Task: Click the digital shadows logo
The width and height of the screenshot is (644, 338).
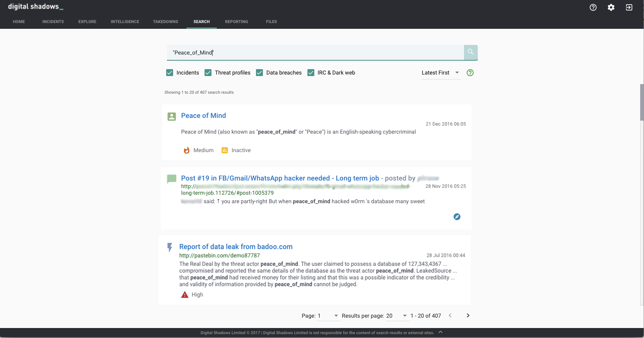Action: tap(36, 7)
